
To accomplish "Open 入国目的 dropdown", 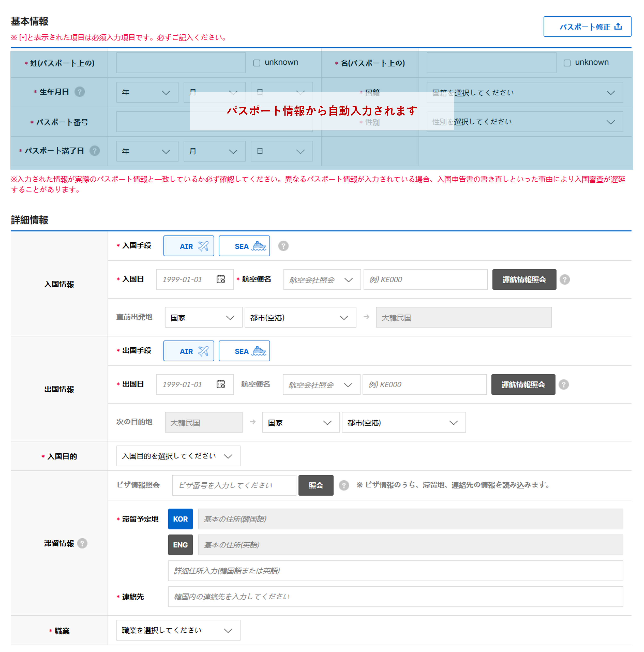I will point(178,456).
